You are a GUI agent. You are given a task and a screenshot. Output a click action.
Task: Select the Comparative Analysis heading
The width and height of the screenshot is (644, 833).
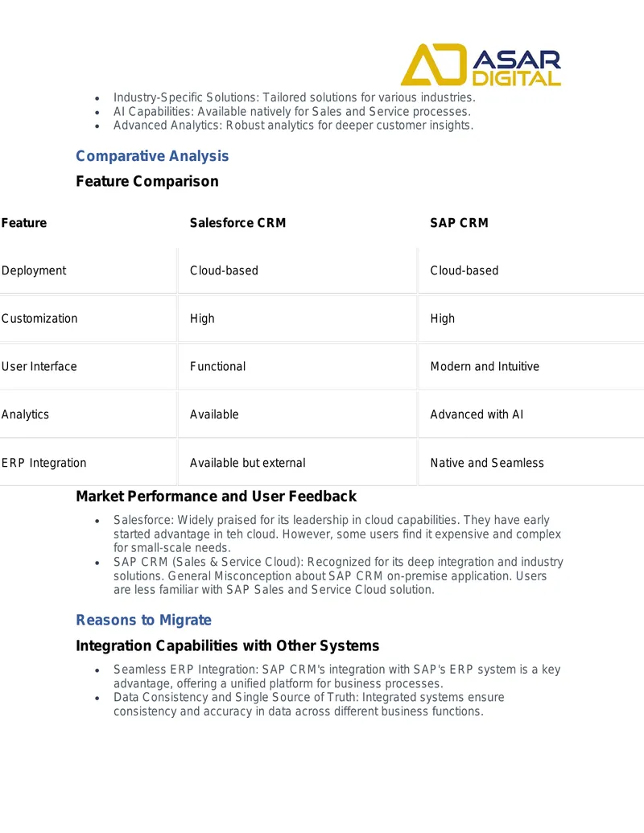[152, 155]
